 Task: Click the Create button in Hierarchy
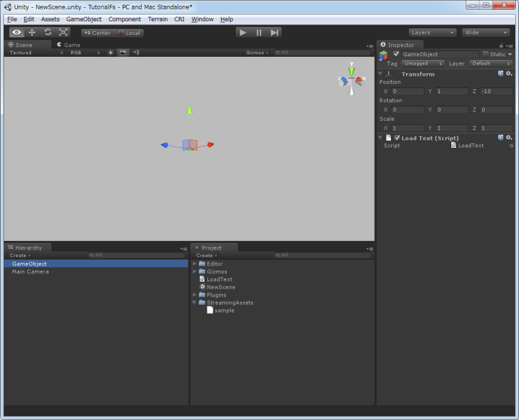19,255
